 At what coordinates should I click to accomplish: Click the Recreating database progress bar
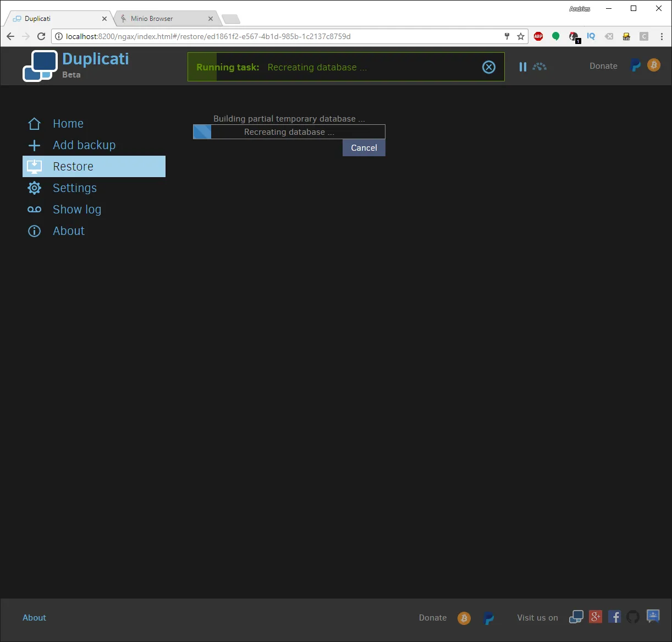pyautogui.click(x=289, y=132)
